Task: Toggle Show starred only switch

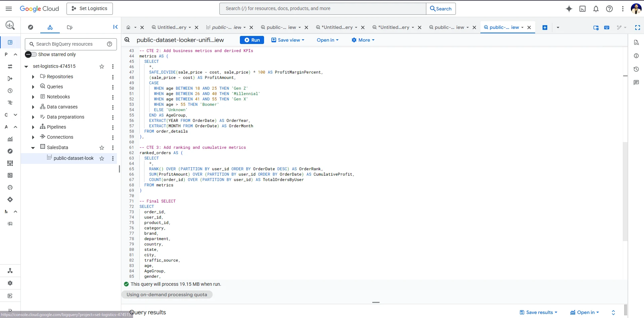Action: click(31, 54)
